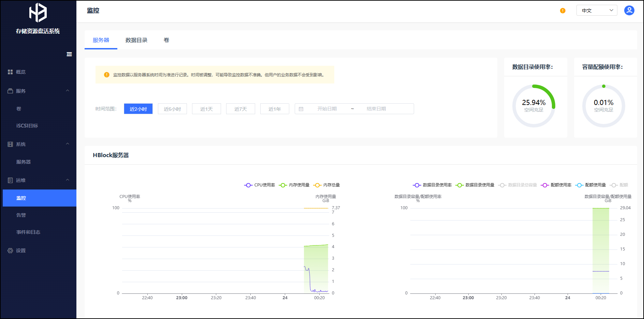The image size is (644, 319).
Task: Click the 运维 document icon in sidebar
Action: click(x=10, y=180)
